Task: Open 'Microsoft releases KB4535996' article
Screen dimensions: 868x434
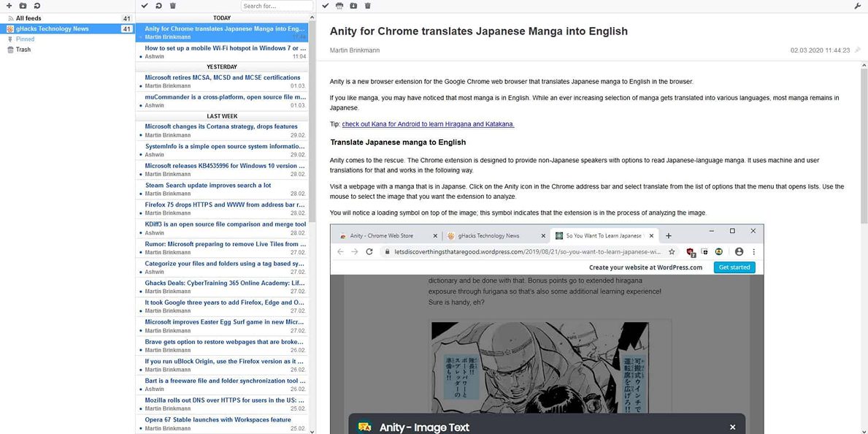Action: coord(222,170)
